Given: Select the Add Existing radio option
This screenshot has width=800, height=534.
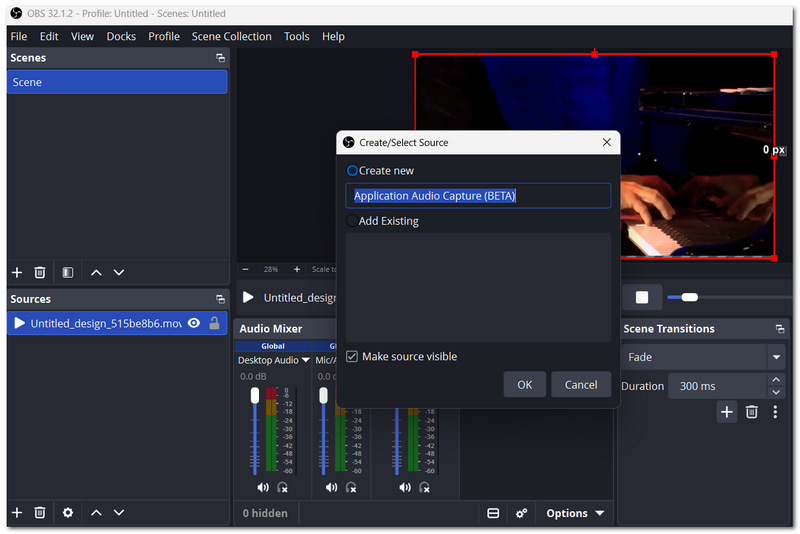Looking at the screenshot, I should 352,221.
